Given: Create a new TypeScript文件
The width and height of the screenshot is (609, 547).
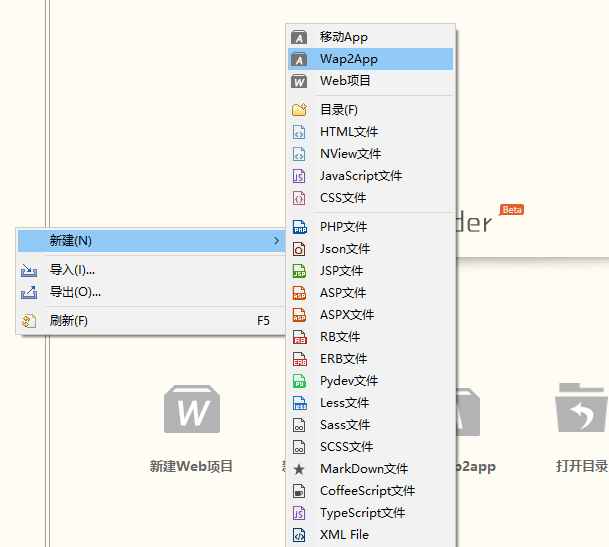Looking at the screenshot, I should pos(371,513).
